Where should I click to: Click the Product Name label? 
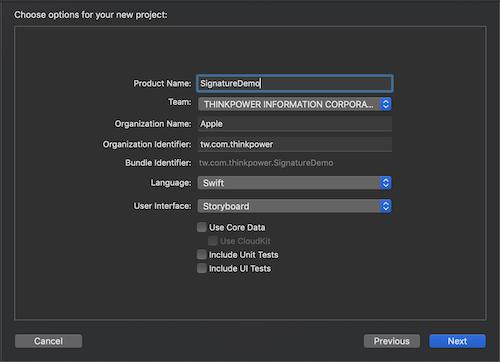coord(162,83)
